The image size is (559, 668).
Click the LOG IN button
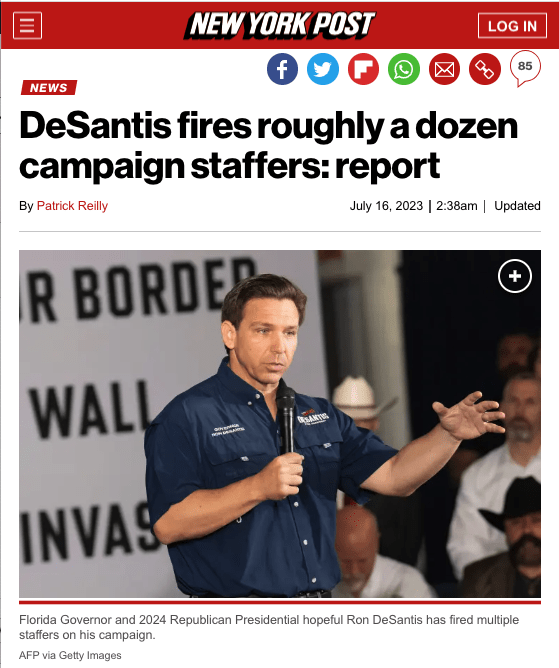(512, 26)
